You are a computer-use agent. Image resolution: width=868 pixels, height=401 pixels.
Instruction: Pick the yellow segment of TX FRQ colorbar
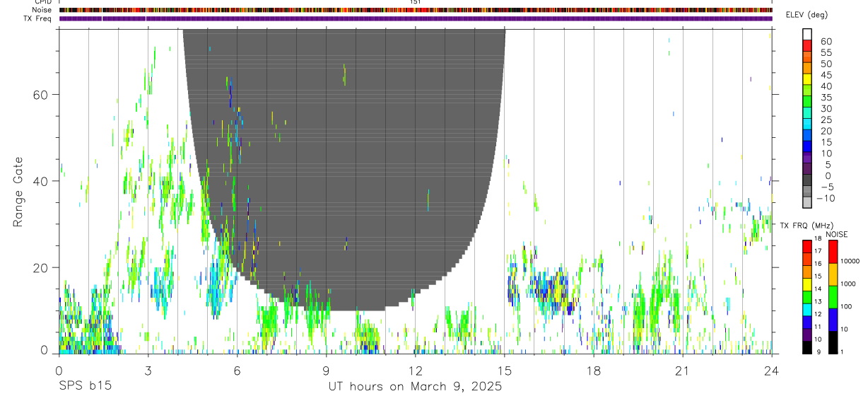point(807,284)
